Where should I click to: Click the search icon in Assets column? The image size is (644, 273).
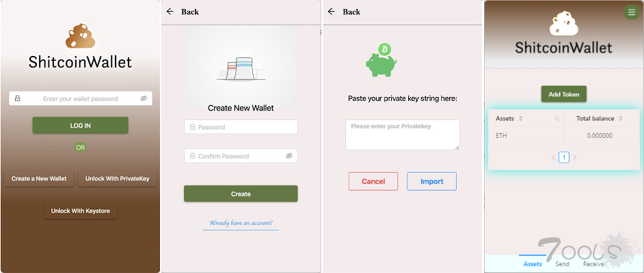[557, 119]
